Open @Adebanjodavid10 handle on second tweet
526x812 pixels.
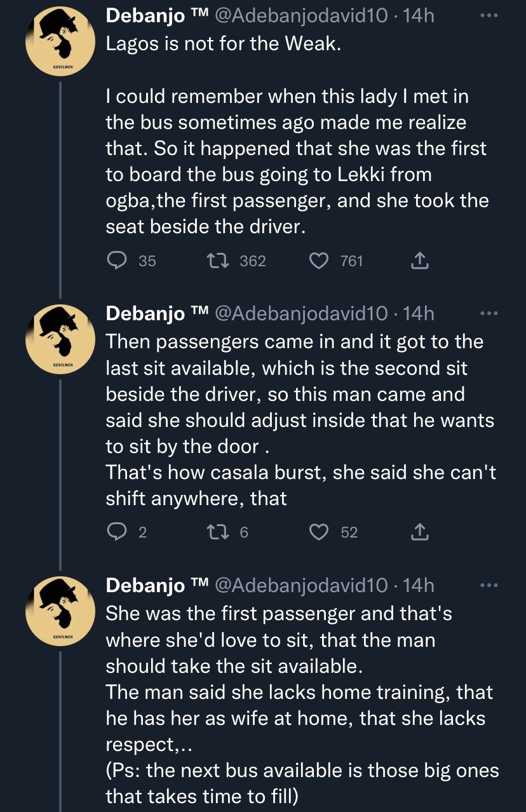[301, 313]
